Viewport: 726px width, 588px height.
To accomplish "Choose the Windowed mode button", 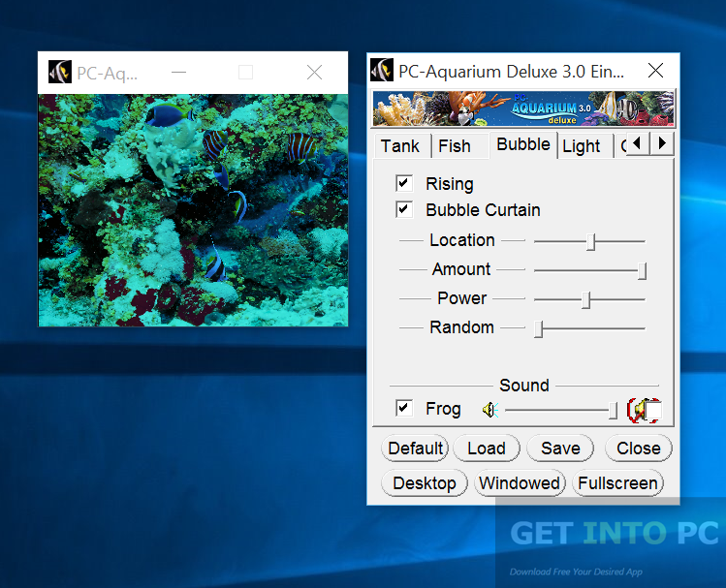I will point(520,483).
